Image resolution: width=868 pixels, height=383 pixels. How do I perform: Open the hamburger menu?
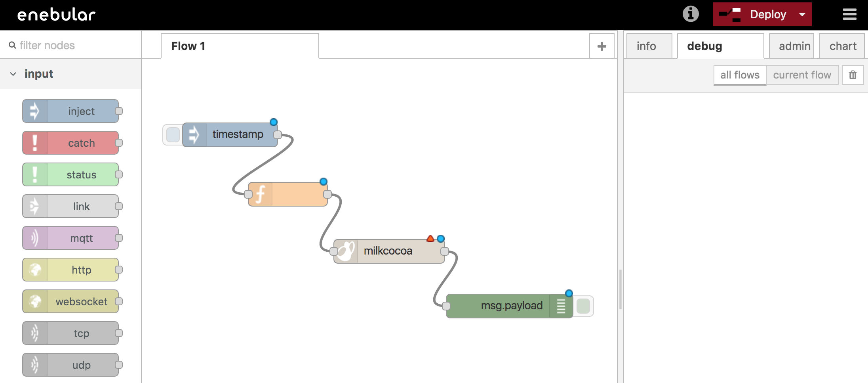pos(849,15)
